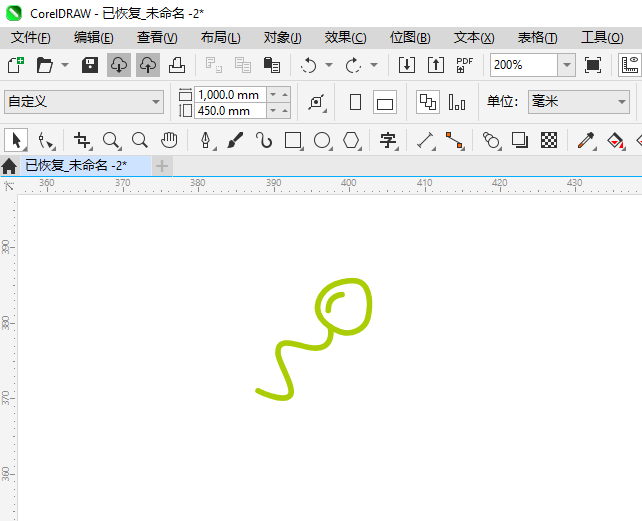Click the New document icon
This screenshot has height=521, width=642.
(x=16, y=65)
